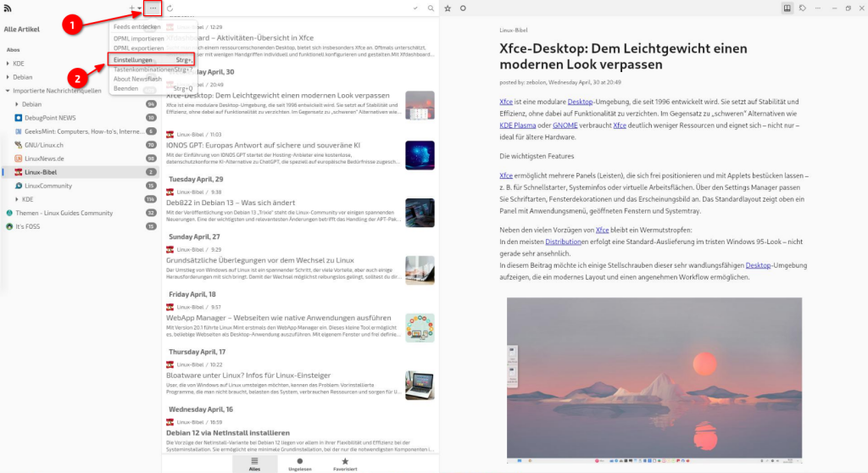Open the three-dots main menu button
Screen dimensions: 868x473
153,8
